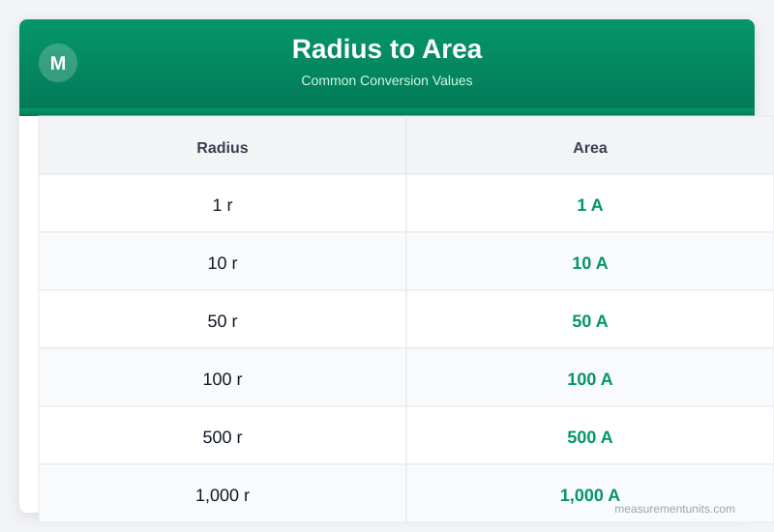Viewport: 774px width, 532px height.
Task: Select the "10 A" cell
Action: pyautogui.click(x=590, y=261)
